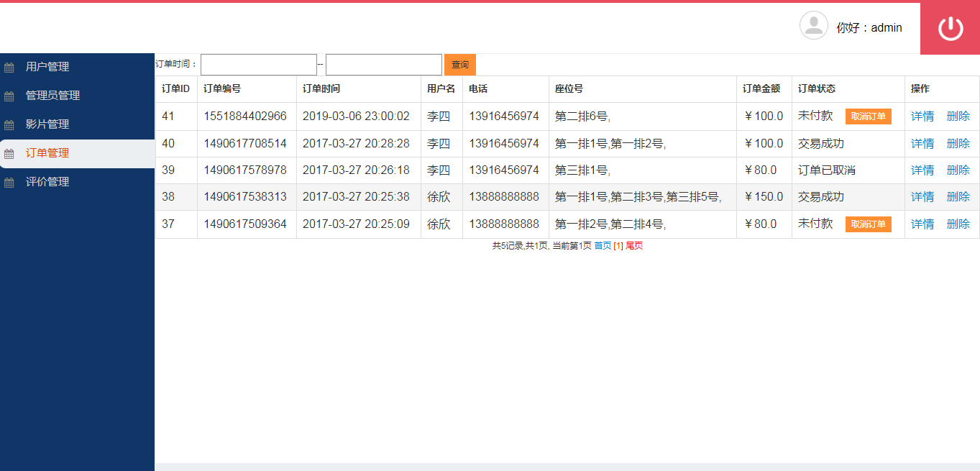Click the calendar icon beside 影片管理
This screenshot has height=471, width=980.
pos(9,124)
